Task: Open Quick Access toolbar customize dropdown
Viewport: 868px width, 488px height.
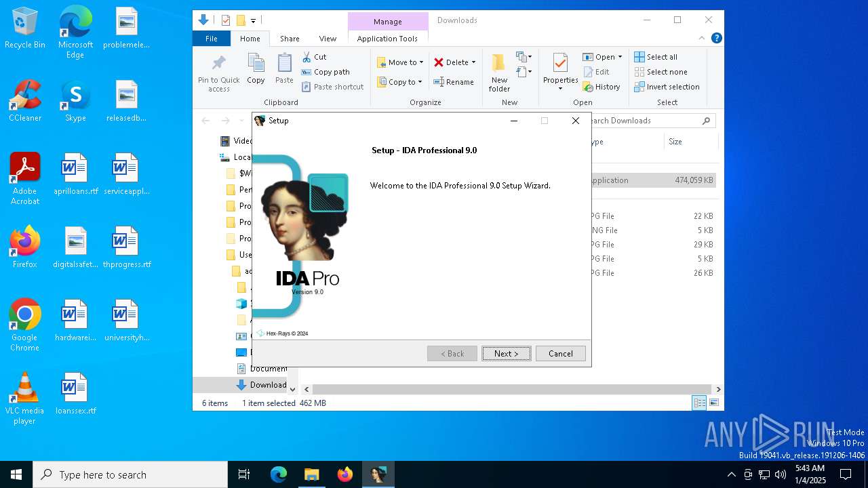Action: [254, 20]
